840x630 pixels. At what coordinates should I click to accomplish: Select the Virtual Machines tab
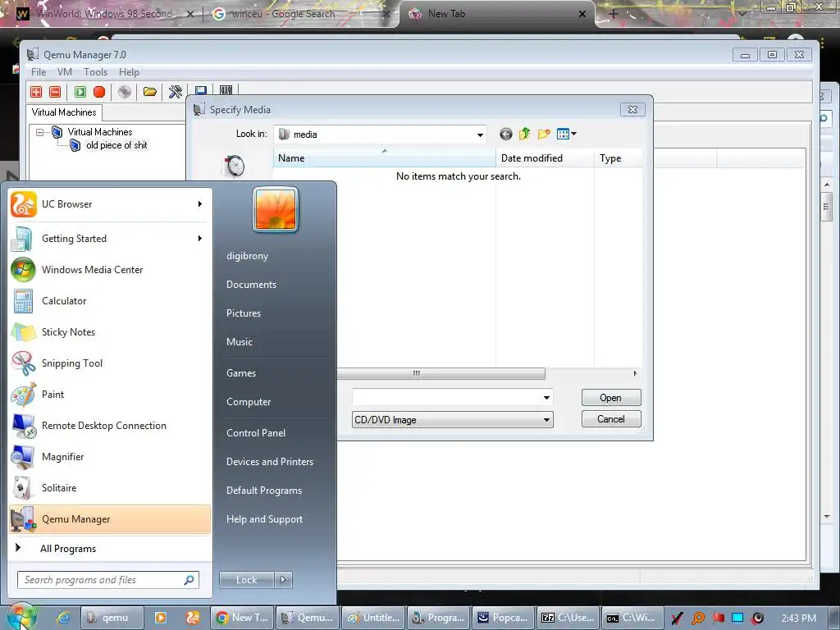tap(64, 112)
